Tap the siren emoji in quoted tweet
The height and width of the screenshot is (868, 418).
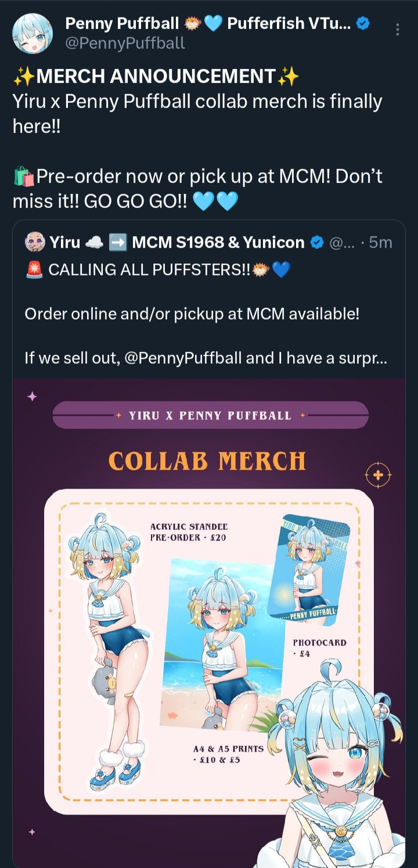click(x=34, y=270)
